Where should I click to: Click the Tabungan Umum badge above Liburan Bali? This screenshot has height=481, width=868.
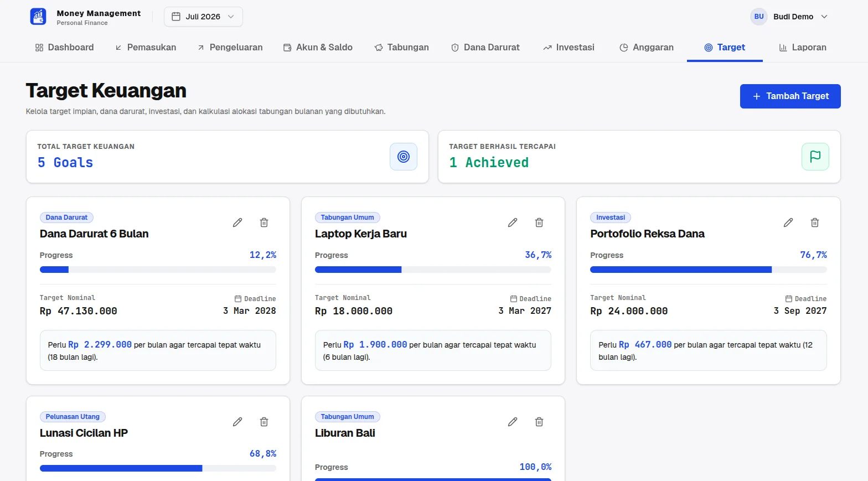pyautogui.click(x=347, y=417)
